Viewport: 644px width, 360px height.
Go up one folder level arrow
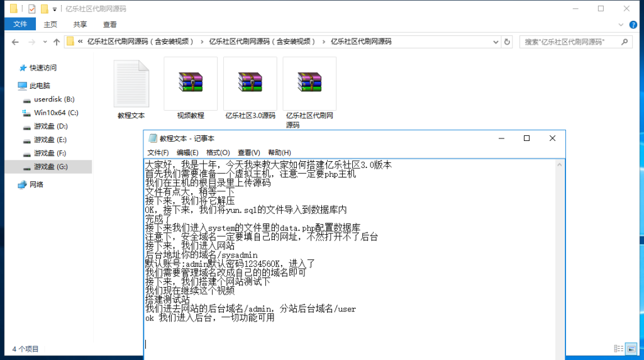(x=57, y=42)
